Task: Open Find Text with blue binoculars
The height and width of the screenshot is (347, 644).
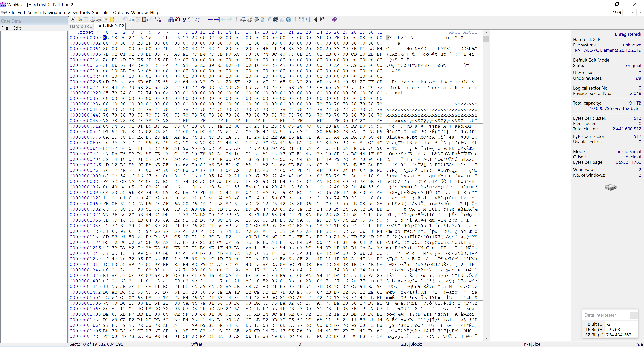Action: pos(171,19)
